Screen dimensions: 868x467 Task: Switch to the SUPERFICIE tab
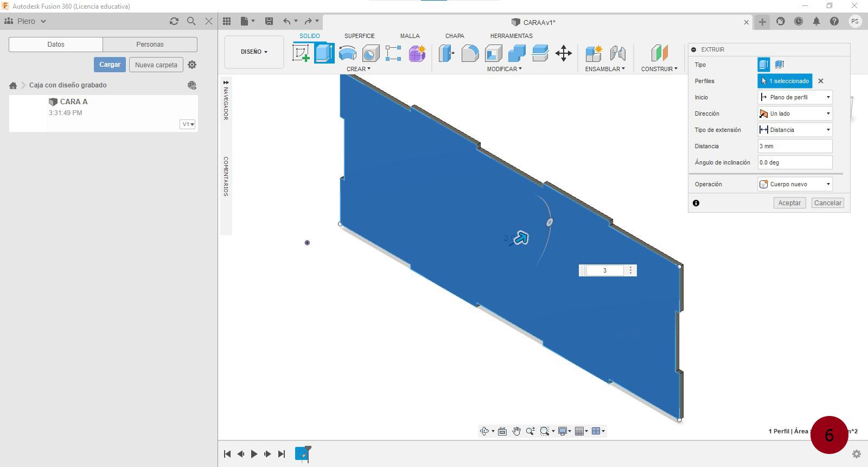point(359,36)
